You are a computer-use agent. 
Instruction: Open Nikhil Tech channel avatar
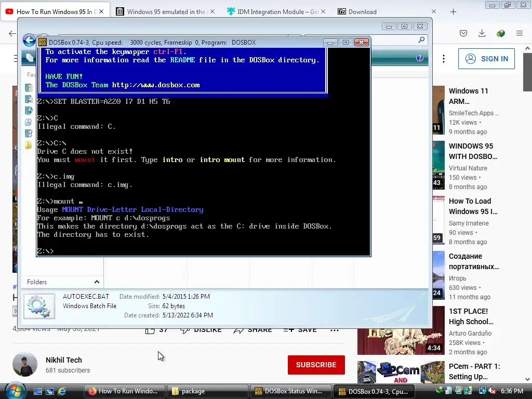(25, 365)
